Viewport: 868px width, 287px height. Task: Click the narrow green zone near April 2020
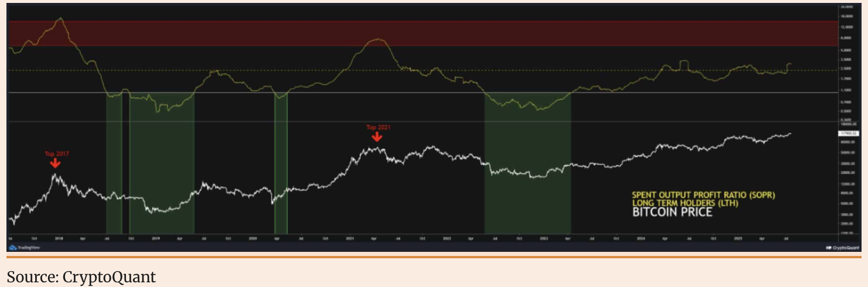pyautogui.click(x=281, y=164)
